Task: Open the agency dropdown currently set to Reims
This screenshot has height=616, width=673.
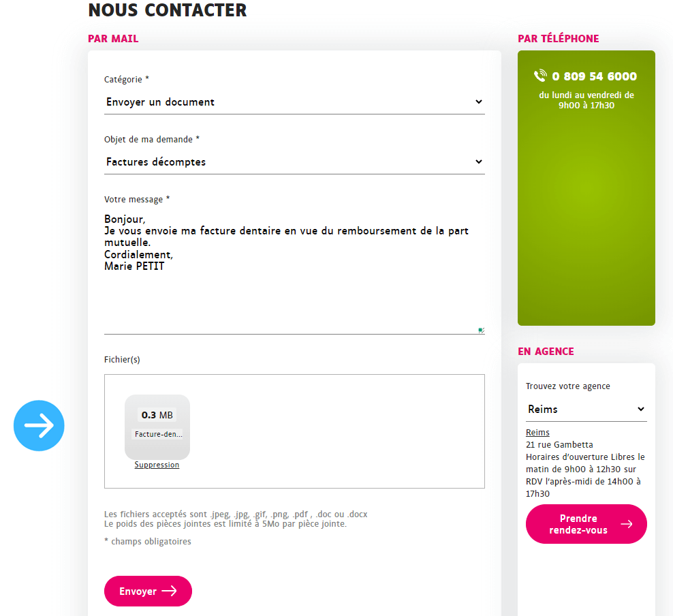Action: (586, 409)
